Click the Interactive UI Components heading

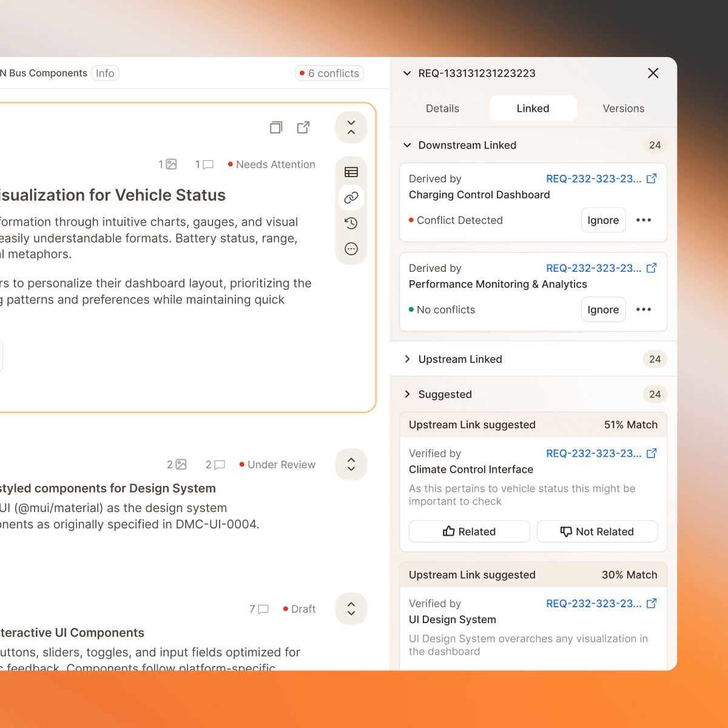pyautogui.click(x=72, y=633)
